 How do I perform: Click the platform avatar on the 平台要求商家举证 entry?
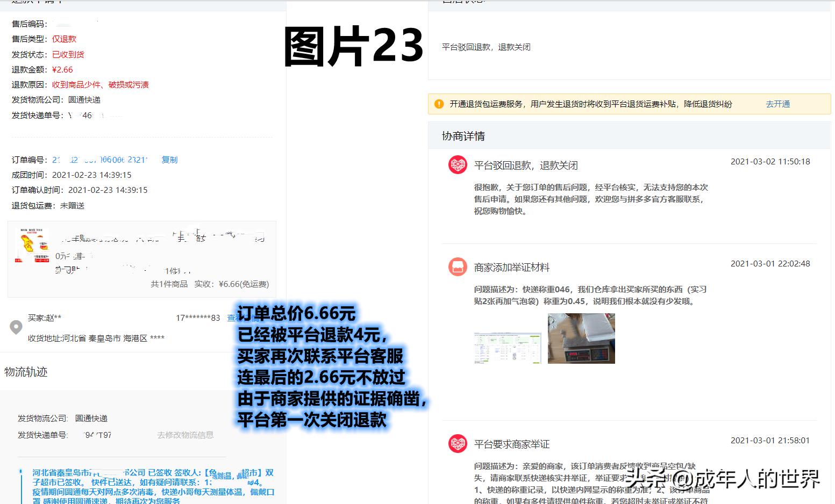(x=458, y=444)
